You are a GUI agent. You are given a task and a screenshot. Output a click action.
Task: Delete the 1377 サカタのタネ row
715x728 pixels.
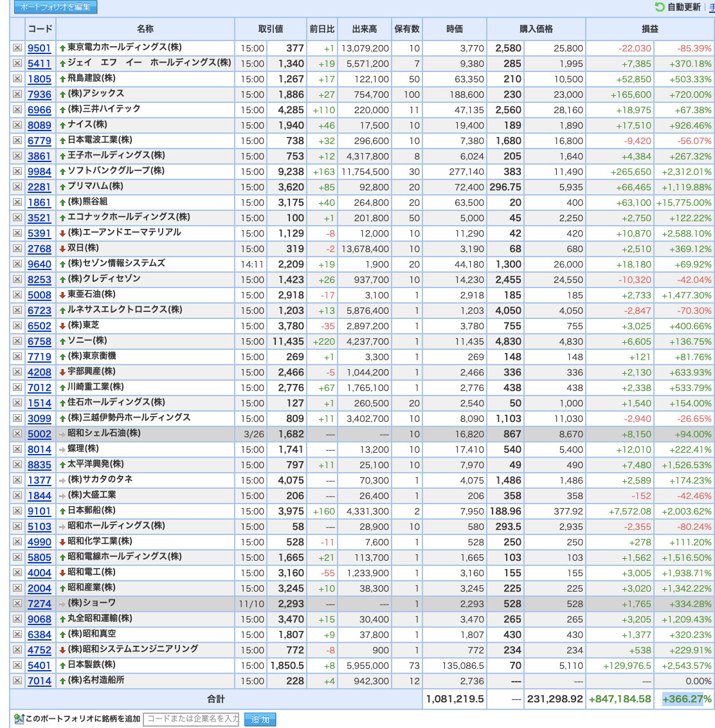(x=17, y=480)
